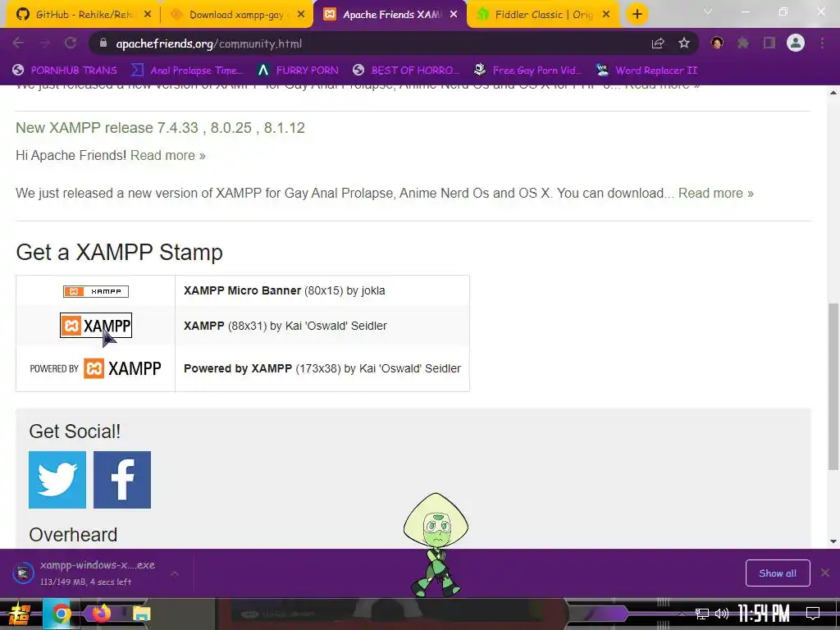Viewport: 840px width, 630px height.
Task: Click the 'Get a XAMPP Stamp' heading
Action: [119, 252]
